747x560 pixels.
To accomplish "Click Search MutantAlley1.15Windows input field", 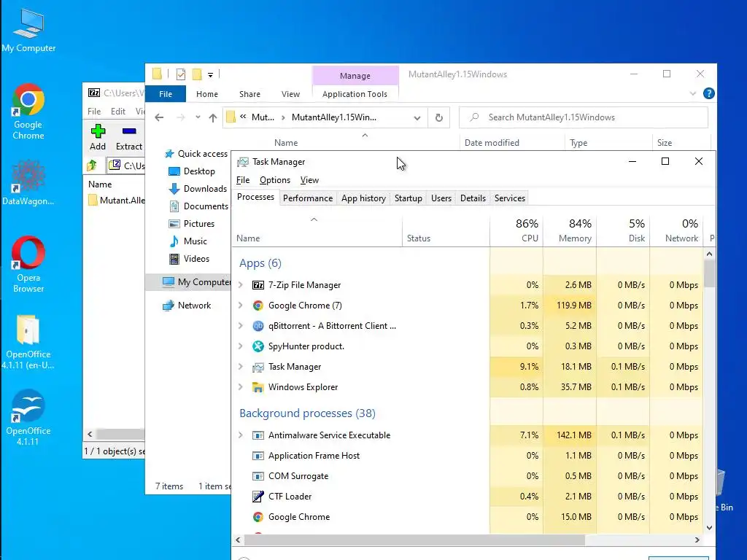I will tap(584, 117).
